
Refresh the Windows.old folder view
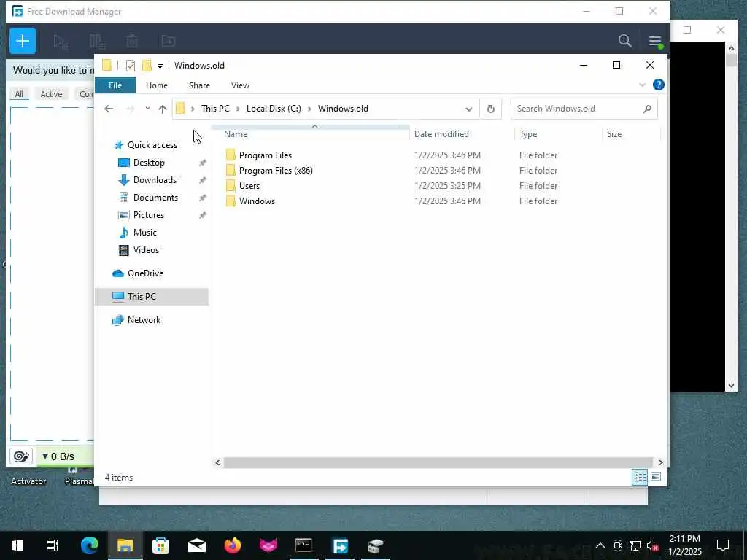pyautogui.click(x=491, y=109)
